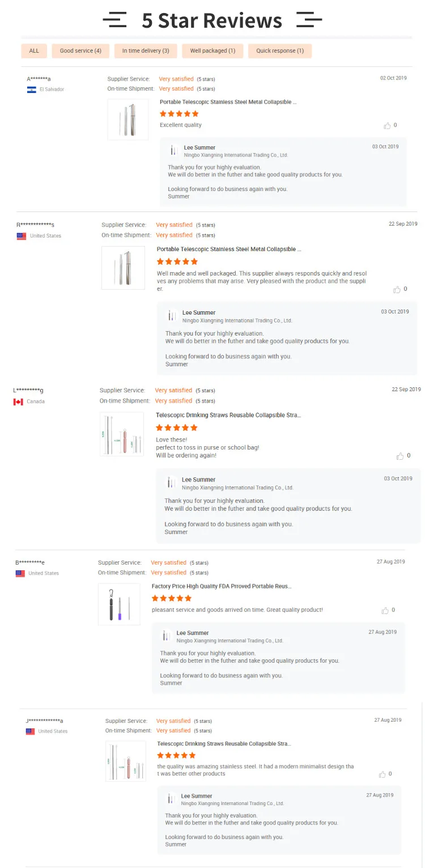
Task: Click the El Salvador flag icon
Action: [x=32, y=90]
